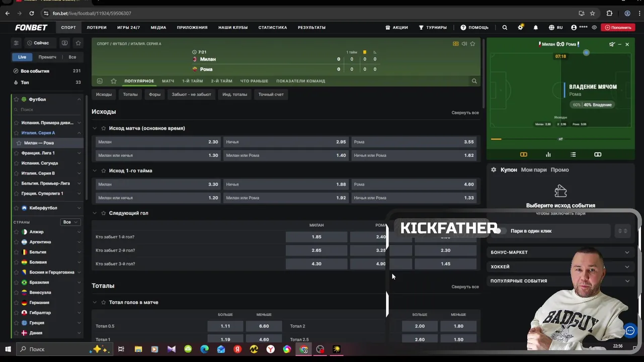Image resolution: width=644 pixels, height=362 pixels.
Task: Expand БОНУС-МАРКЕТ section
Action: 560,252
